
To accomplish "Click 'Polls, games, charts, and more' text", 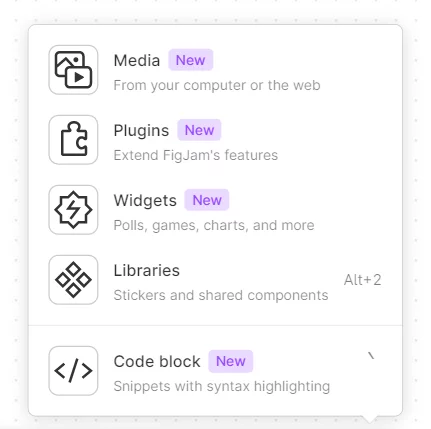I will point(214,225).
